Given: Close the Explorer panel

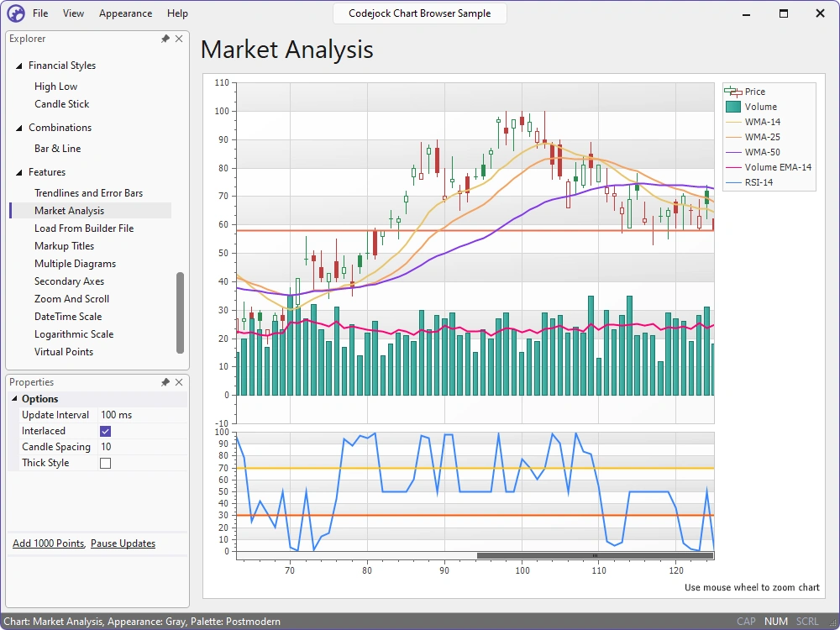Looking at the screenshot, I should point(179,39).
